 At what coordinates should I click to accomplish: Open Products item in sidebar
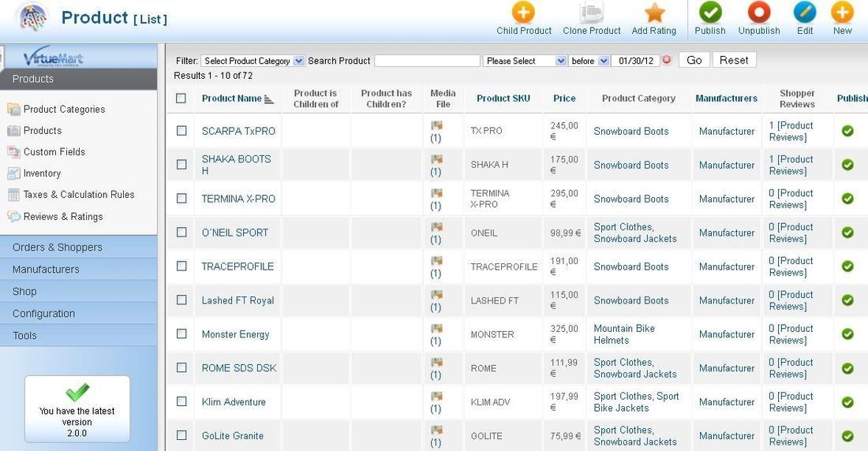click(x=43, y=131)
